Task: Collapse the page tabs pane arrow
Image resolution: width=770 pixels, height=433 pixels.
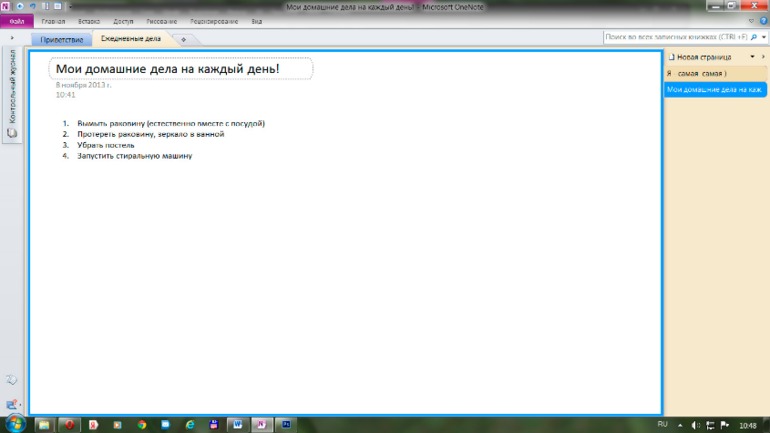Action: click(763, 57)
